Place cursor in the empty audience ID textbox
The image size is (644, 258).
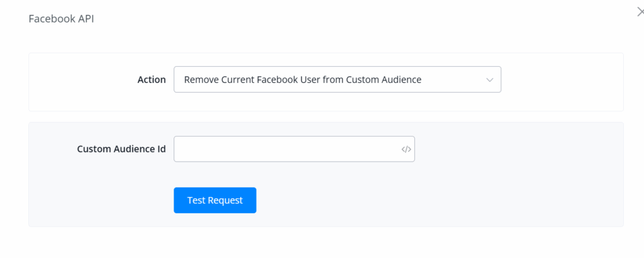pyautogui.click(x=286, y=149)
